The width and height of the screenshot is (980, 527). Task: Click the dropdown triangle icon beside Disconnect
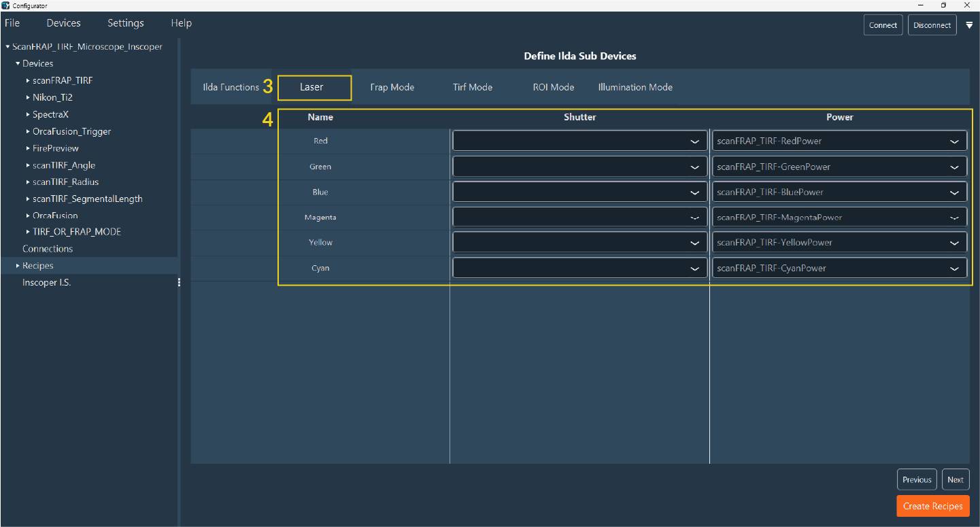coord(969,25)
